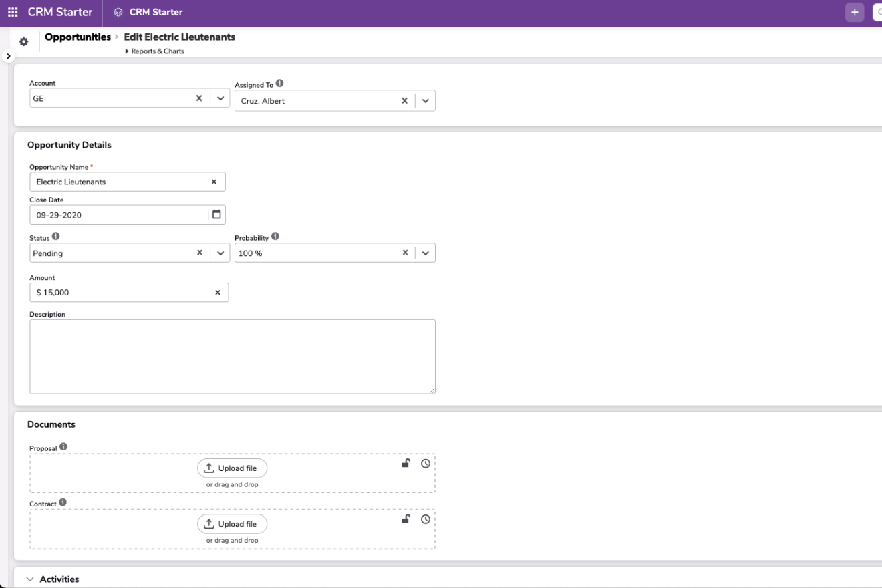Open the Status dropdown arrow
882x588 pixels.
click(x=220, y=253)
